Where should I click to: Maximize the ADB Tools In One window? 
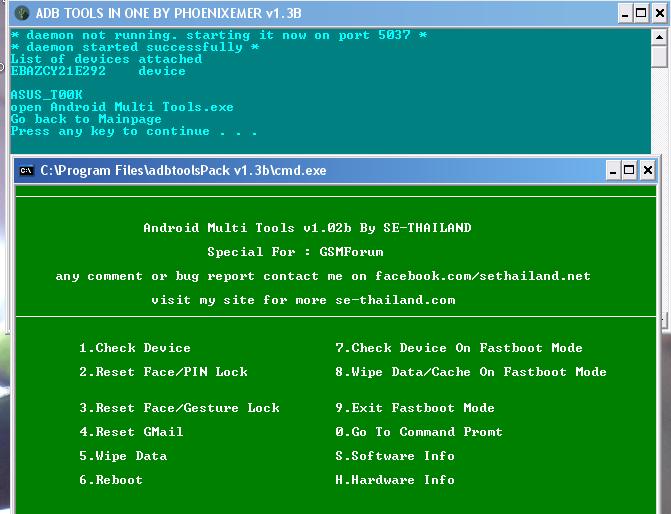pos(641,13)
